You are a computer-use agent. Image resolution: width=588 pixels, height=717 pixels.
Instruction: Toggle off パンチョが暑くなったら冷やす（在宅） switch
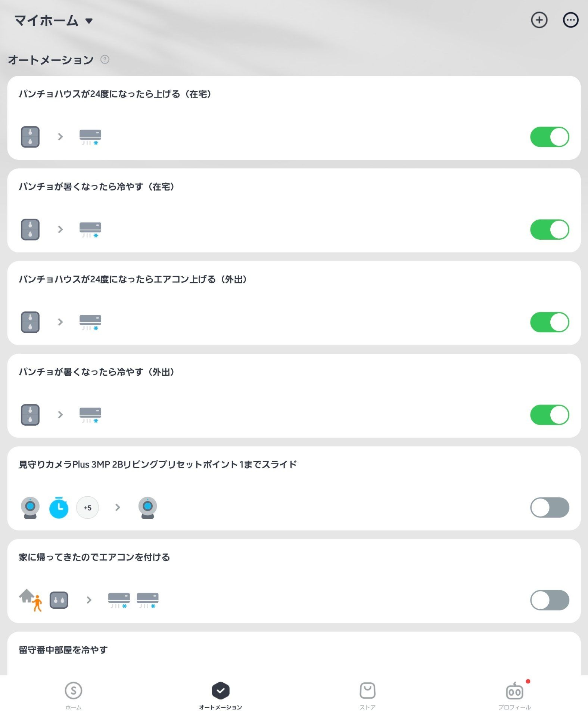(549, 229)
